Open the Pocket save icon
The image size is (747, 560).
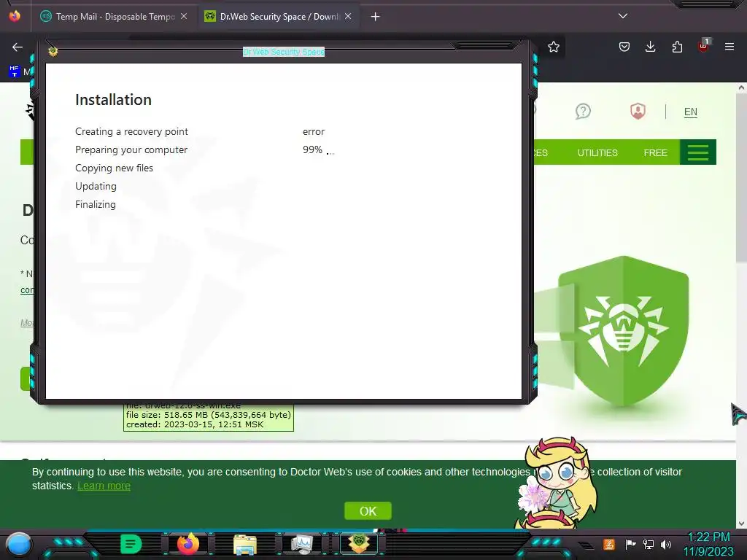[624, 47]
